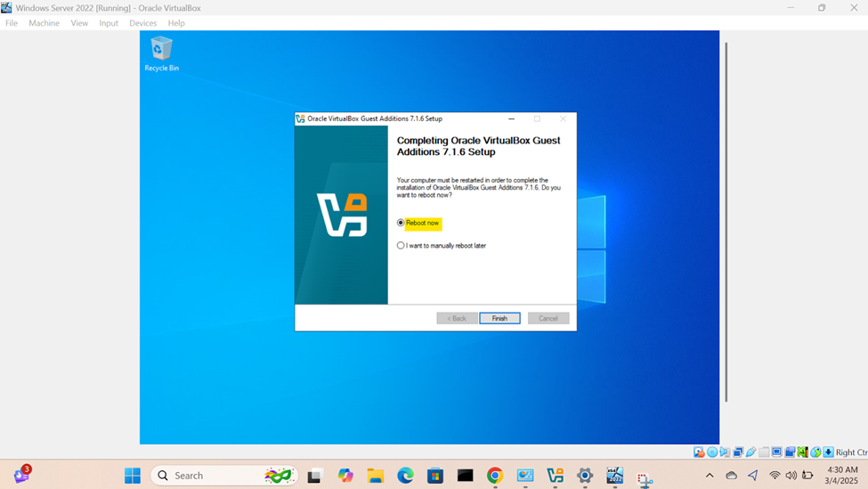Viewport: 868px width, 489px height.
Task: Click the optical disk status icon
Action: tap(712, 452)
